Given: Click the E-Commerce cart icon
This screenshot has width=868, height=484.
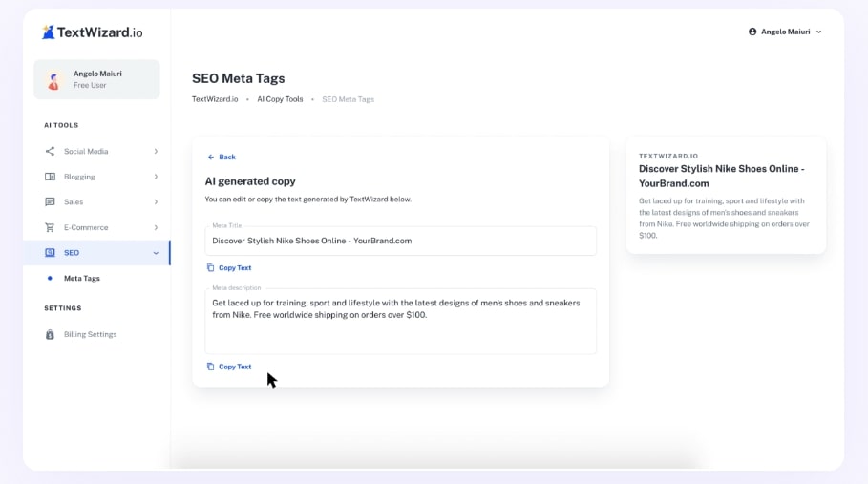Looking at the screenshot, I should tap(51, 227).
